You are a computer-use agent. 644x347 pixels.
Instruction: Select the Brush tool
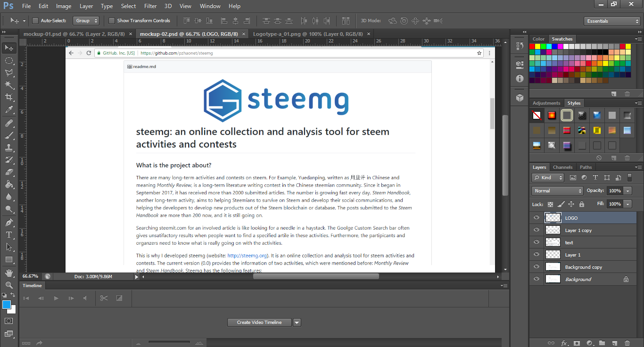point(9,135)
